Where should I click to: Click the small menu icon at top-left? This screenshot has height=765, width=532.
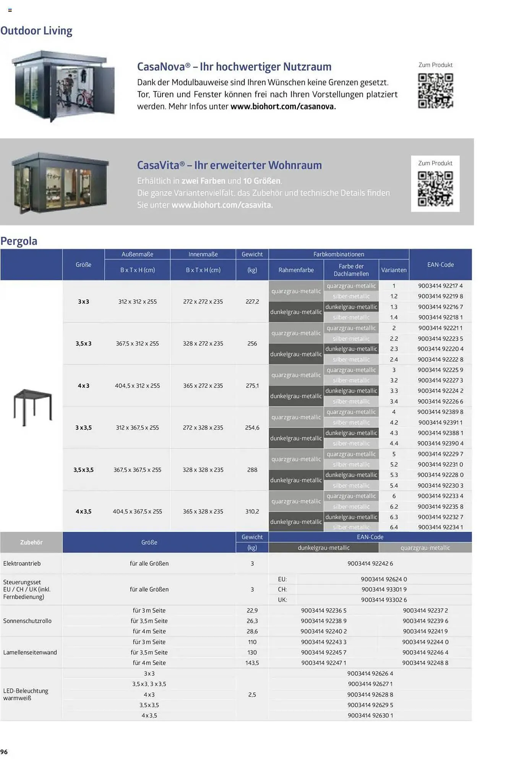coord(10,10)
